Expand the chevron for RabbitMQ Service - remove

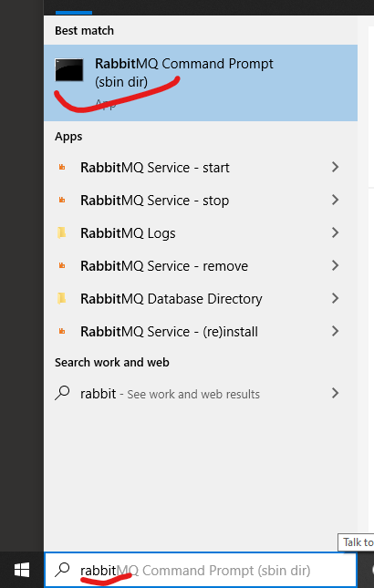[x=336, y=265]
